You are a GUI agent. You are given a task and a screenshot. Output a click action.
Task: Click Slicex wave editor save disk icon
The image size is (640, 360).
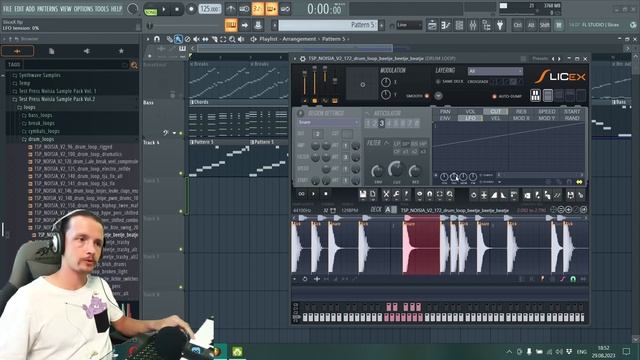362,195
